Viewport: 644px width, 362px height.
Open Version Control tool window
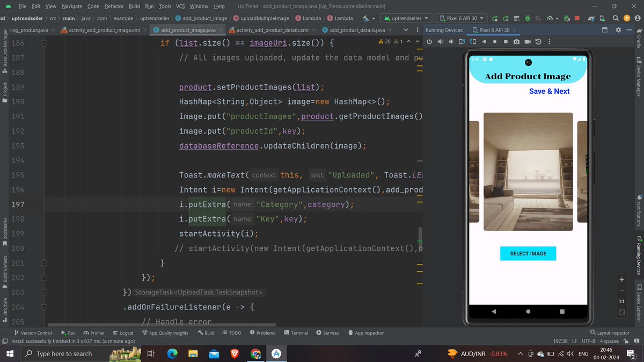[x=32, y=333]
